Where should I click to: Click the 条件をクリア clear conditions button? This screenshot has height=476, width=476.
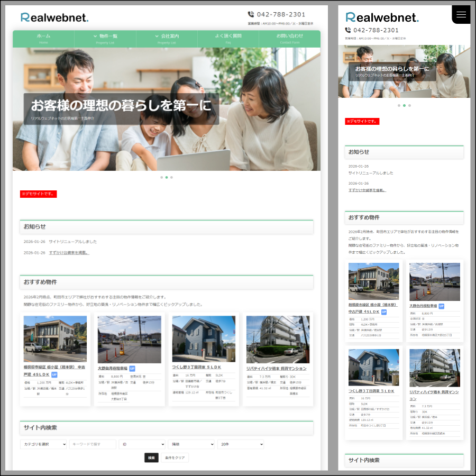(x=175, y=457)
